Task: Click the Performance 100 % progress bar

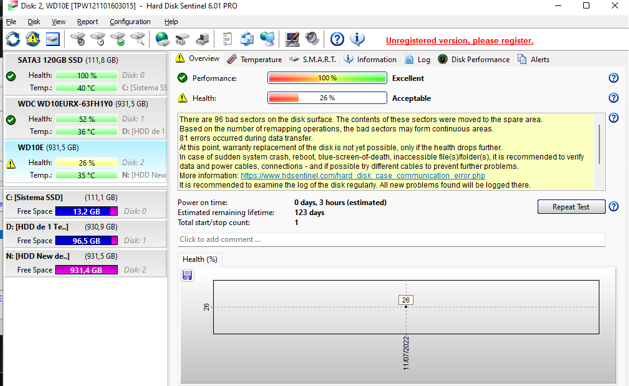Action: 327,78
